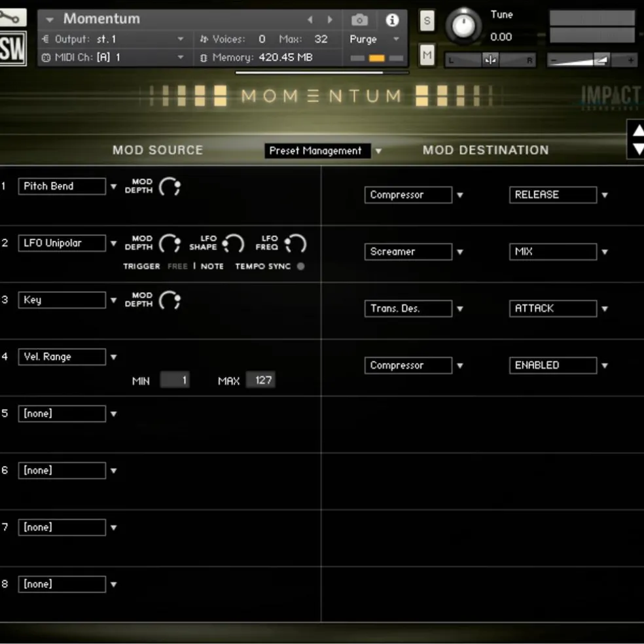
Task: Click the volume slider
Action: [592, 61]
